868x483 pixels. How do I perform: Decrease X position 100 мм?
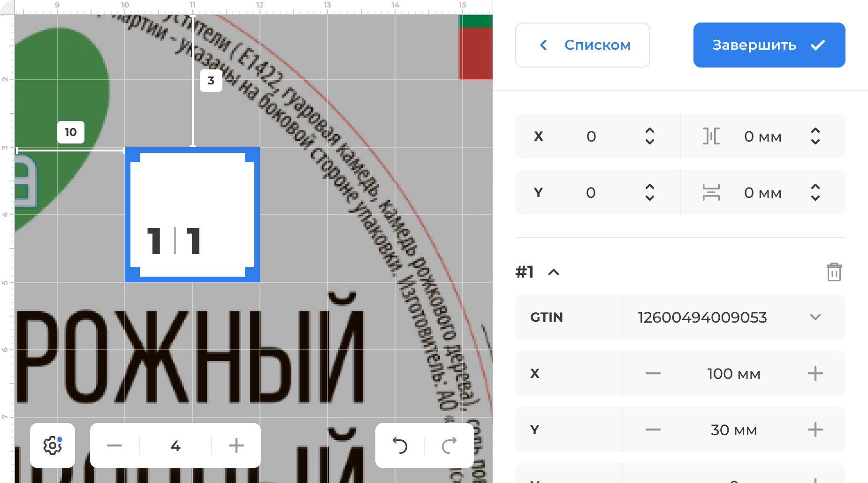point(653,374)
